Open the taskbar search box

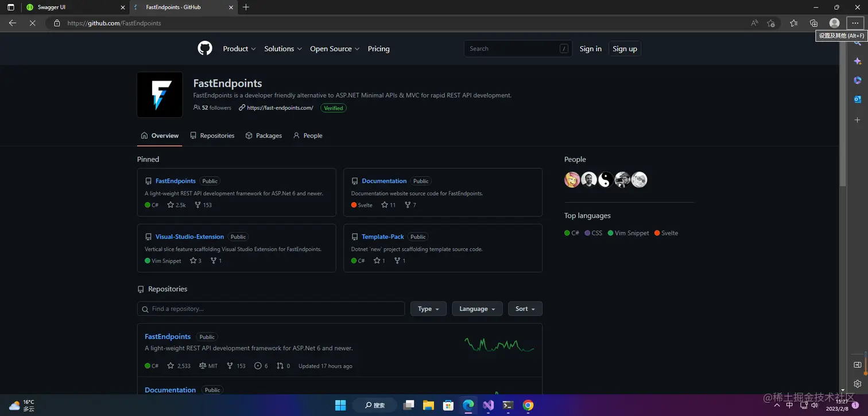click(374, 405)
